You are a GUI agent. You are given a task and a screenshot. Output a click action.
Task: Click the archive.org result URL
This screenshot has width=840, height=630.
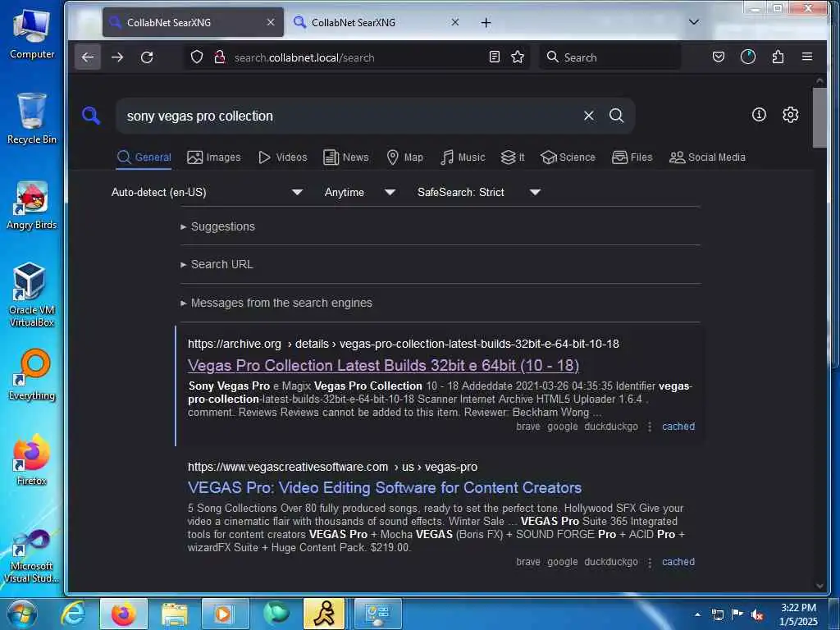[404, 344]
